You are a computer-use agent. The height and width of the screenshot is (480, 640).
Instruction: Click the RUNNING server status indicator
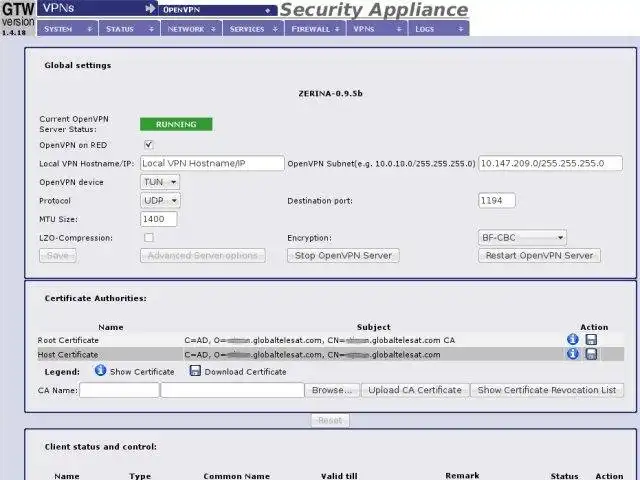tap(176, 124)
